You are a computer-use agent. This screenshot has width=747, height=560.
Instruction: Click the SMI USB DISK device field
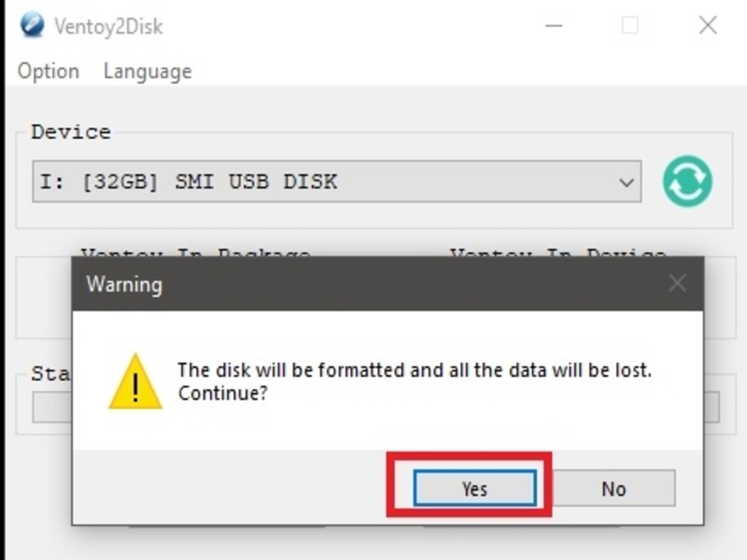317,182
